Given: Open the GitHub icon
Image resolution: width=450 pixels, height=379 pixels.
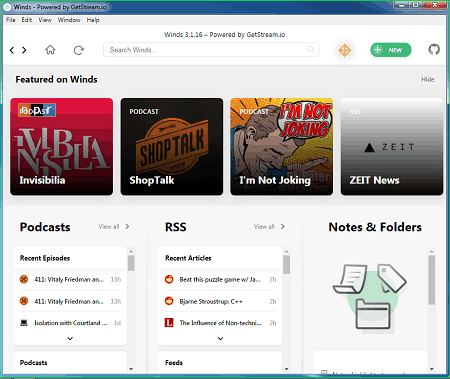Looking at the screenshot, I should (x=434, y=50).
